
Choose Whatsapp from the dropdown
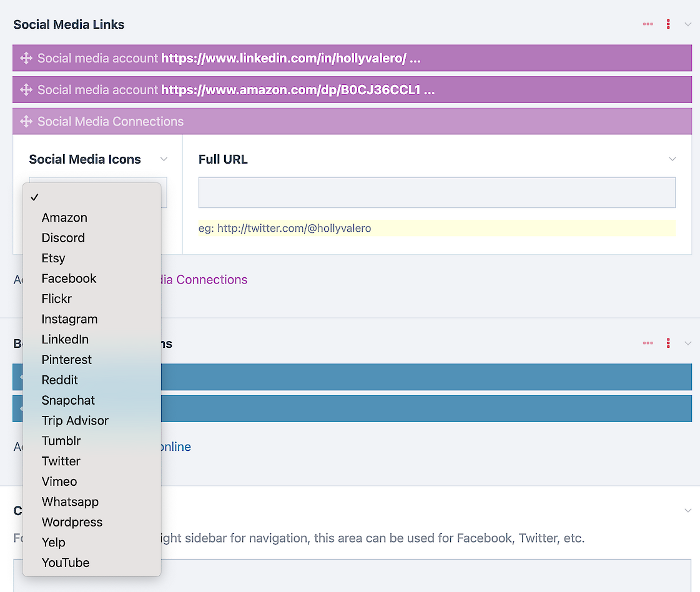(x=92, y=502)
